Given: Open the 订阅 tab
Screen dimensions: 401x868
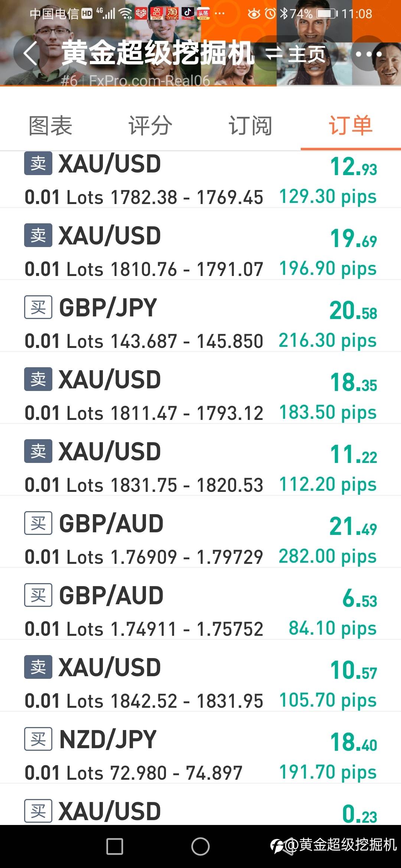Looking at the screenshot, I should click(250, 125).
